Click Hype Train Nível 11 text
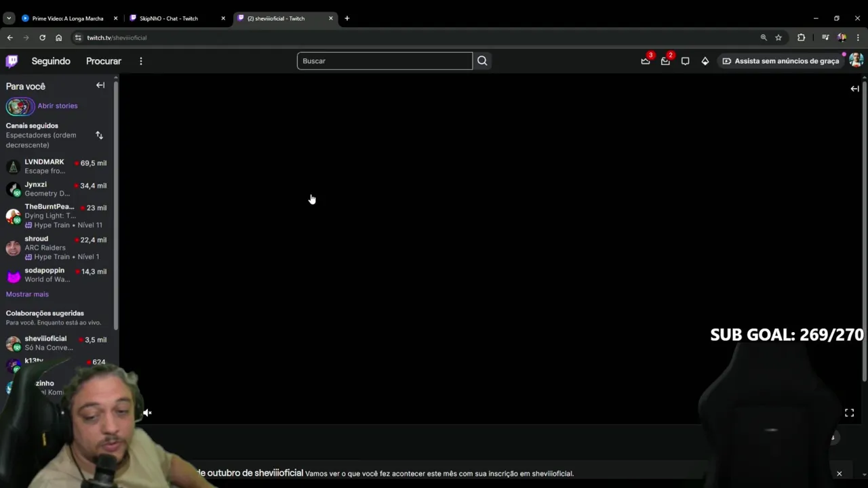 (68, 225)
